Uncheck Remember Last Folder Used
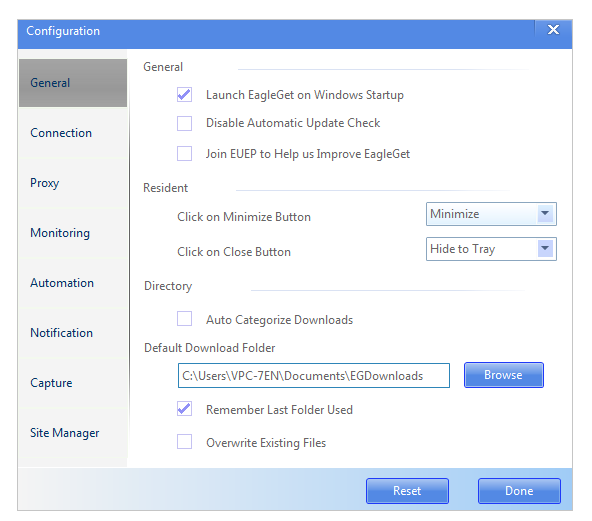This screenshot has width=592, height=521. [184, 409]
